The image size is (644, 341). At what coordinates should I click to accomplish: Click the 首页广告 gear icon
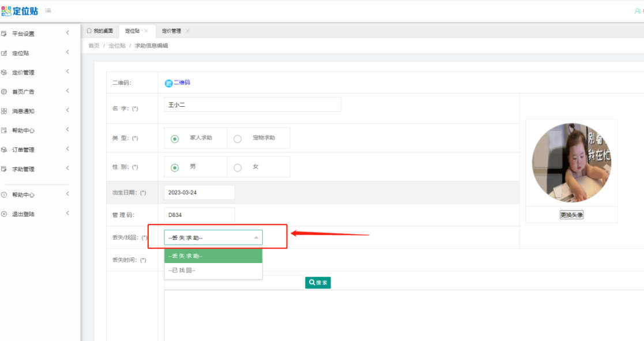(4, 92)
